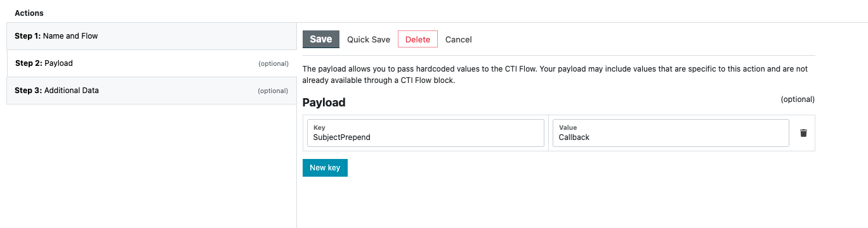The height and width of the screenshot is (228, 868).
Task: Click the optional label beside Payload heading
Action: click(798, 99)
